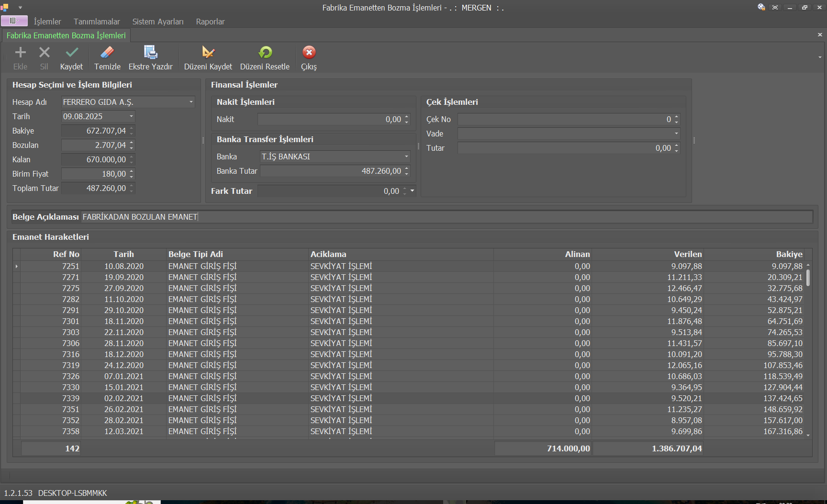Click the Sil delete icon
The height and width of the screenshot is (504, 827).
click(x=44, y=53)
